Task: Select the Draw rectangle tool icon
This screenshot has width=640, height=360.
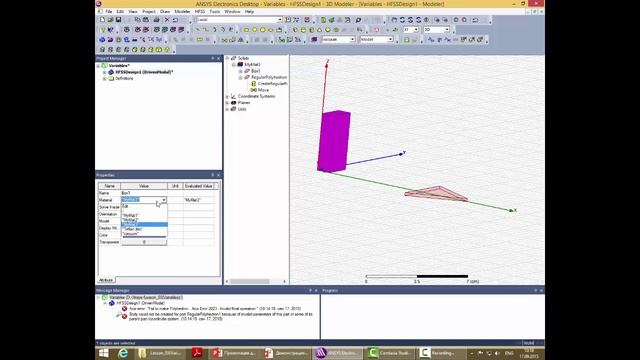Action: [246, 30]
